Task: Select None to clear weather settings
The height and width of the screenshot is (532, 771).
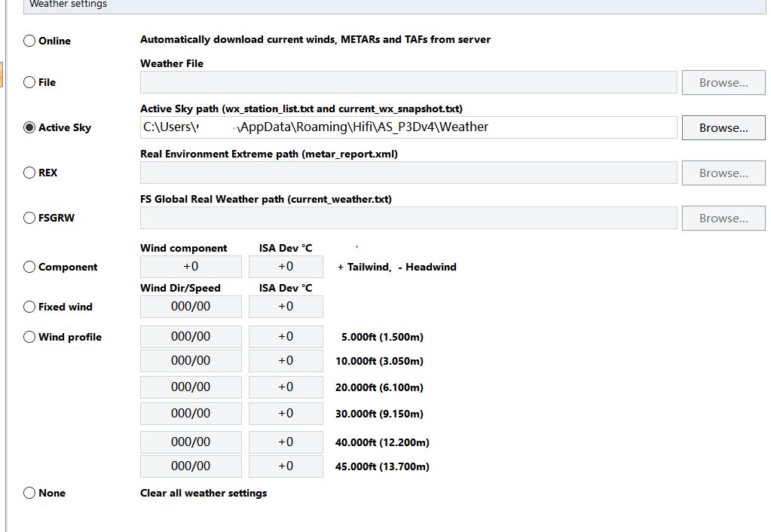Action: 29,493
